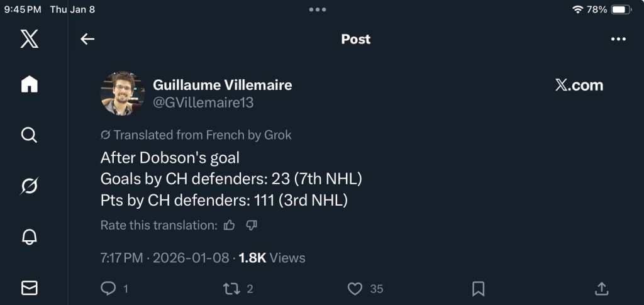
Task: Open Search from the sidebar
Action: (29, 135)
